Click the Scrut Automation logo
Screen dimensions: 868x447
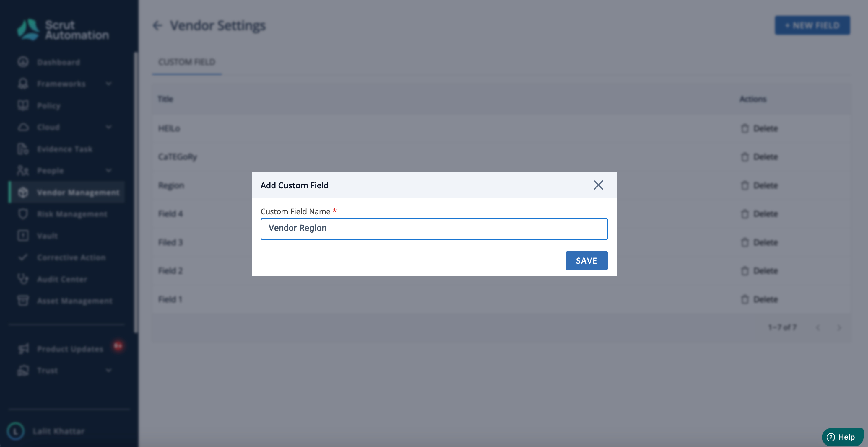tap(63, 30)
